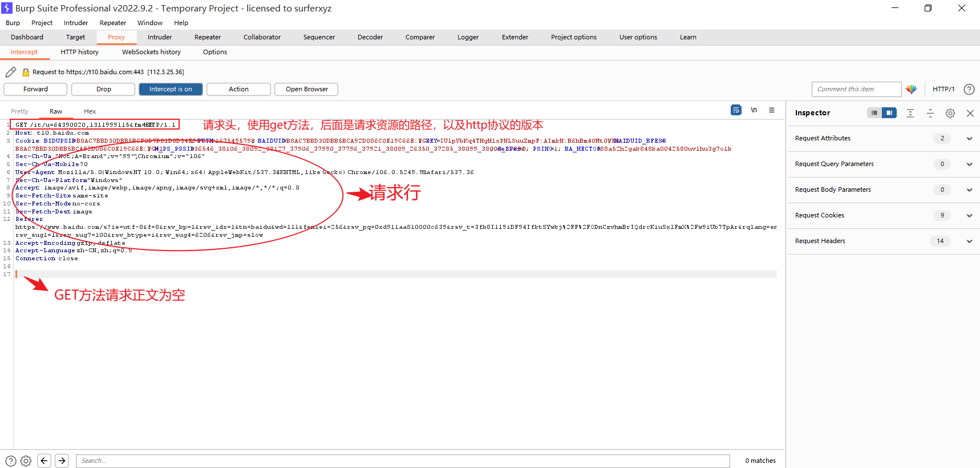Open the highlight color picker icon

click(x=911, y=89)
